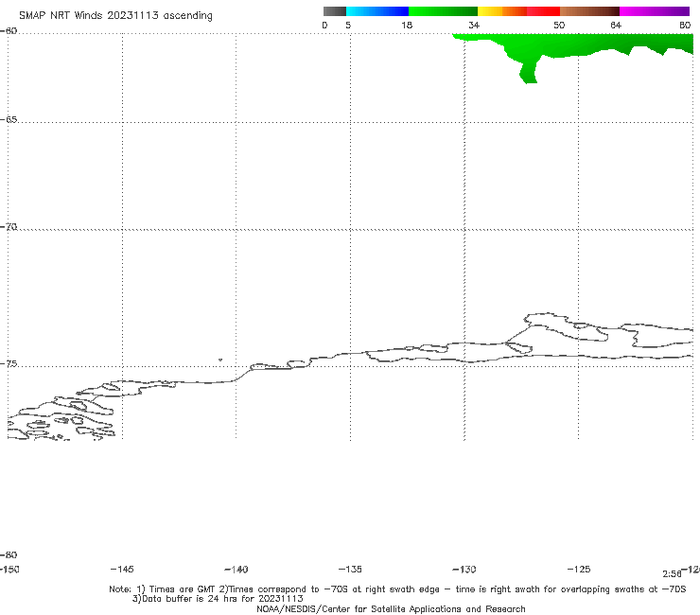700x615 pixels.
Task: Click the 'NOAA/NESDIS/Center for Satellite Applications and Research' credit
Action: coord(391,609)
